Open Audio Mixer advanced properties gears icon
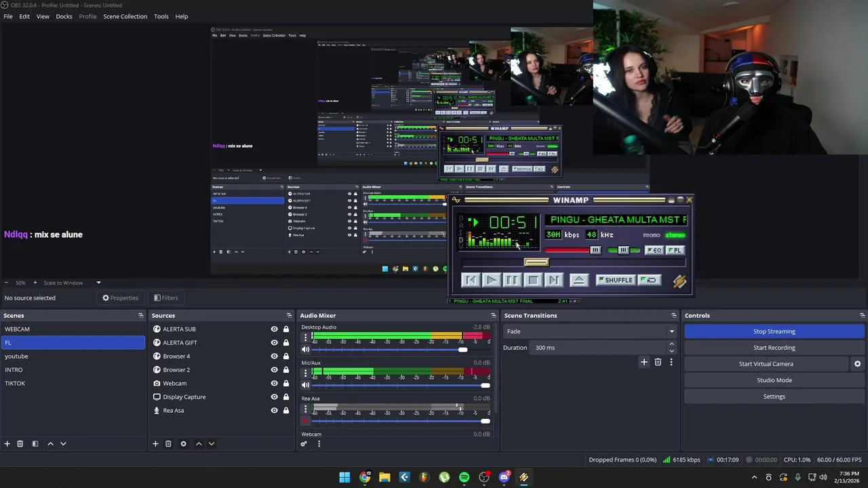The width and height of the screenshot is (868, 488). [304, 444]
